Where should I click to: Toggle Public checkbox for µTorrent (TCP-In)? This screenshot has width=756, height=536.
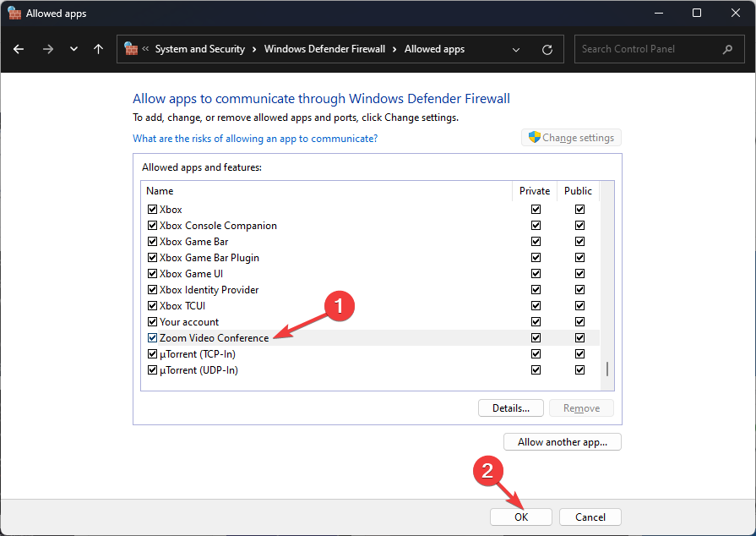click(579, 354)
